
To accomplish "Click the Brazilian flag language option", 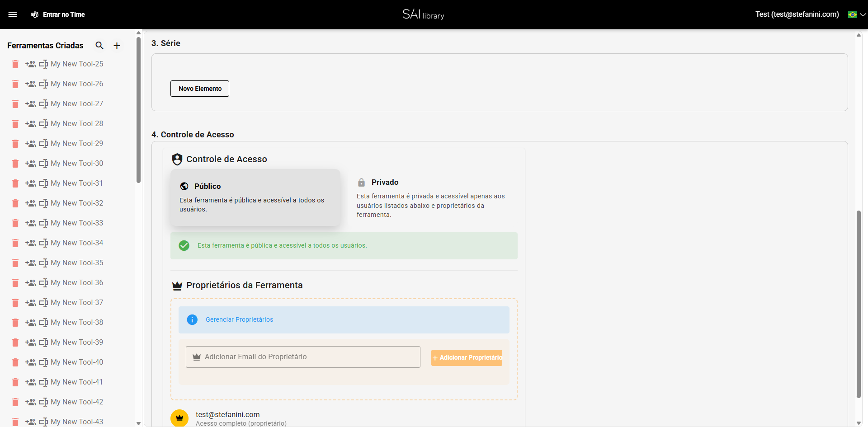I will [852, 14].
